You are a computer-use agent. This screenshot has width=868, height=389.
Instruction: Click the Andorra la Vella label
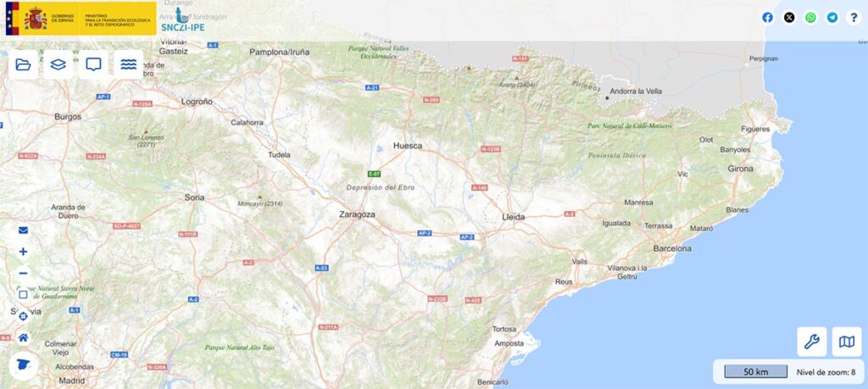coord(636,92)
